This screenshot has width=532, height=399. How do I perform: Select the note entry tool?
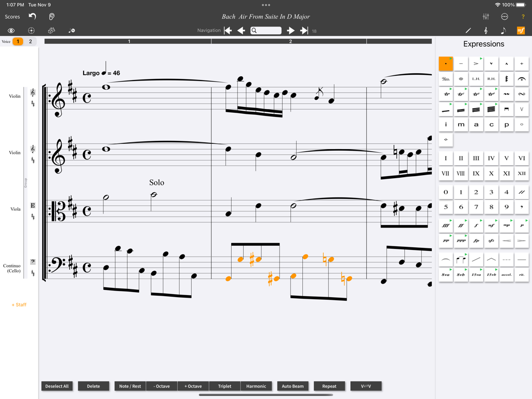[502, 30]
